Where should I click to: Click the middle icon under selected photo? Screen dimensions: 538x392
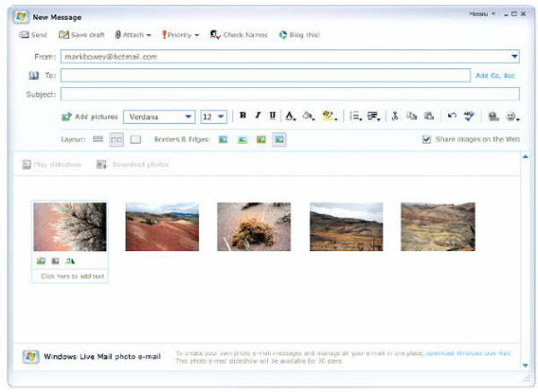click(x=56, y=261)
